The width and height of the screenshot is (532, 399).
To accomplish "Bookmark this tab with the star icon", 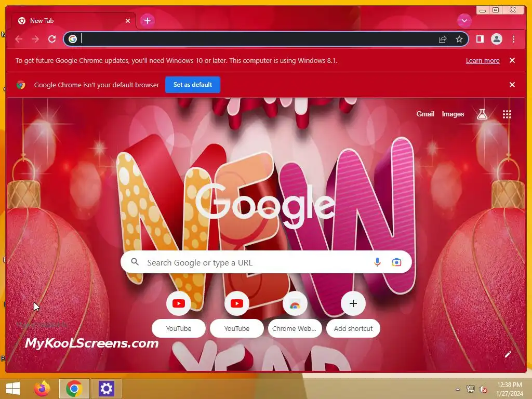I will pyautogui.click(x=459, y=39).
